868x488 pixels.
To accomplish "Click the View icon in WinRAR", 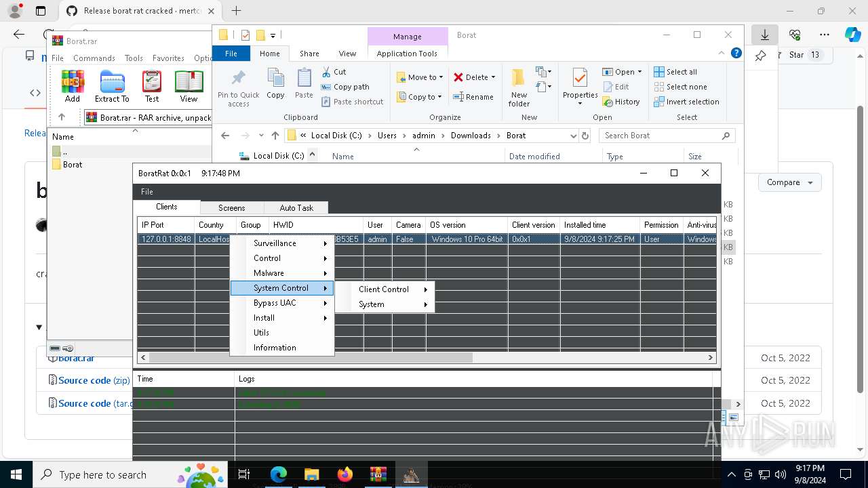I will (x=189, y=86).
